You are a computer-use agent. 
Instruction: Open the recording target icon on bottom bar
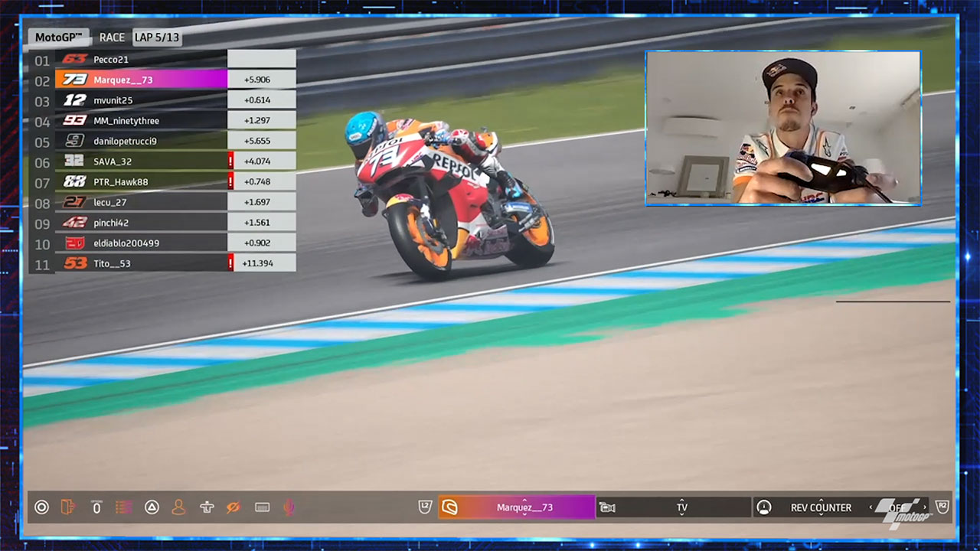pyautogui.click(x=42, y=507)
